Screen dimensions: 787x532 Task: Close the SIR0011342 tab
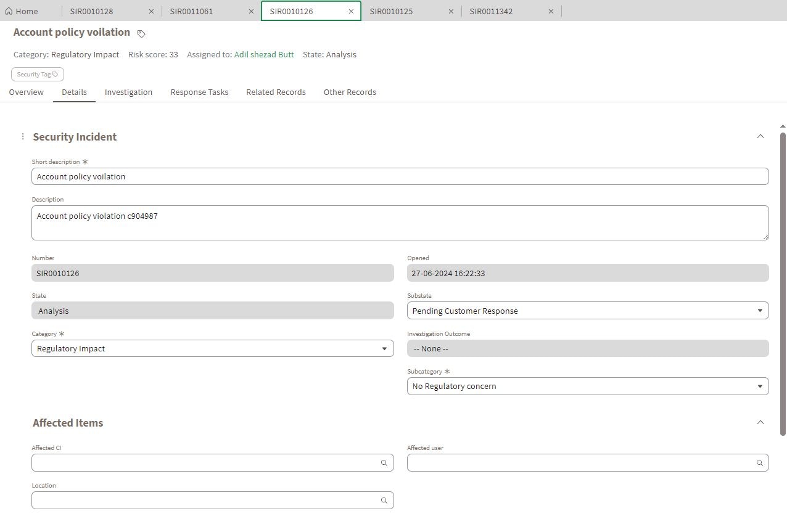(551, 11)
